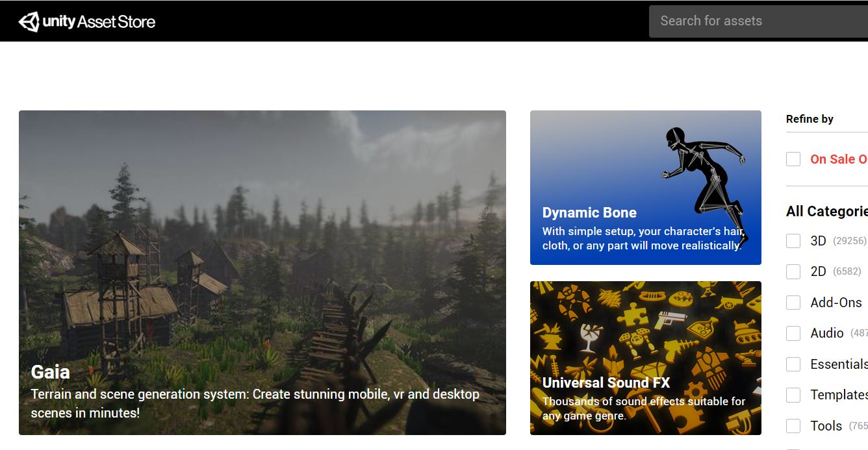Click the Add-Ons category label
This screenshot has width=868, height=450.
coord(836,303)
